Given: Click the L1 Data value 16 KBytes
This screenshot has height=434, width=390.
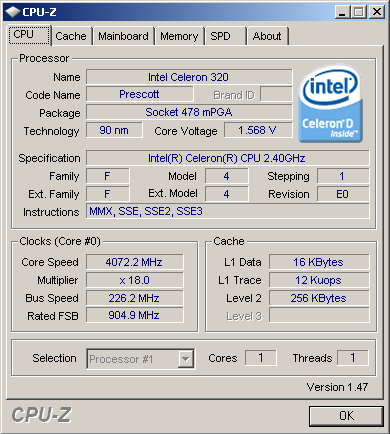Looking at the screenshot, I should (319, 262).
